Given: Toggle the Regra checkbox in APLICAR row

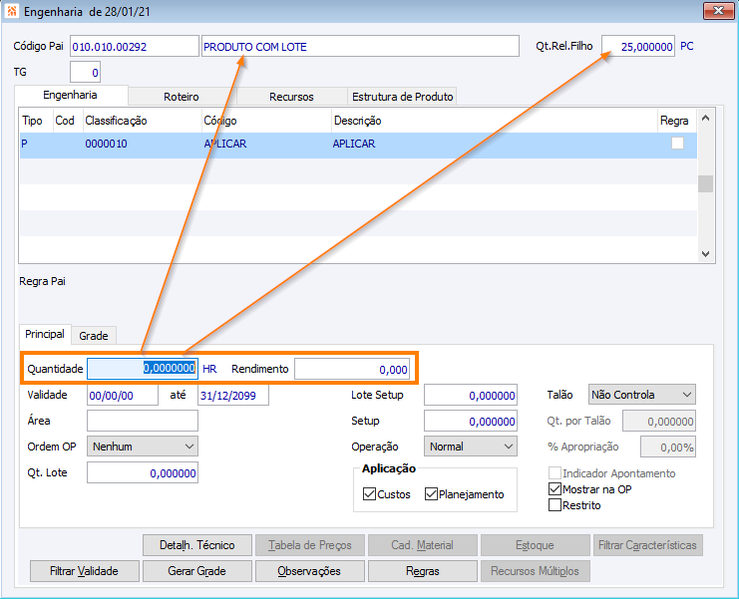Looking at the screenshot, I should [x=677, y=143].
